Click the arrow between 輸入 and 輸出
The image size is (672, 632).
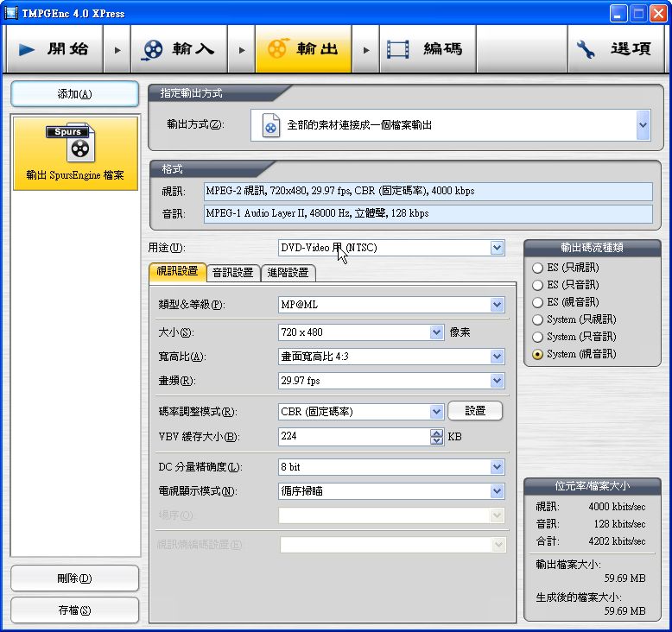pyautogui.click(x=242, y=50)
